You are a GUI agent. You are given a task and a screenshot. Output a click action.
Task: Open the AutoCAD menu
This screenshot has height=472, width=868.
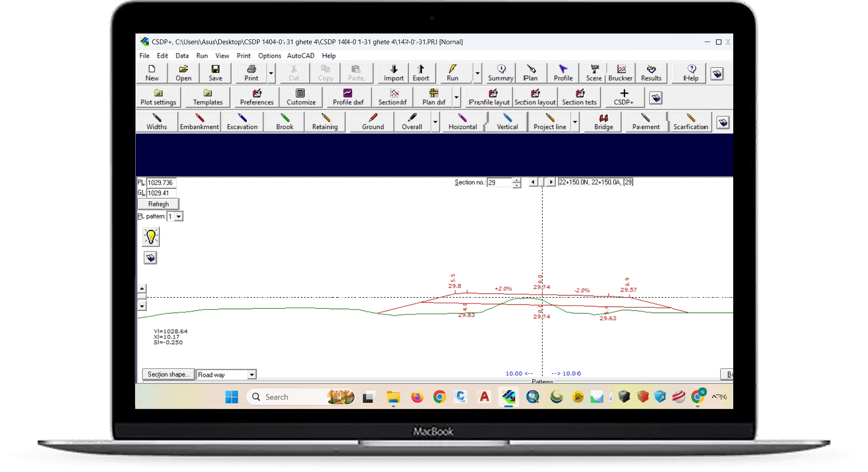coord(300,56)
